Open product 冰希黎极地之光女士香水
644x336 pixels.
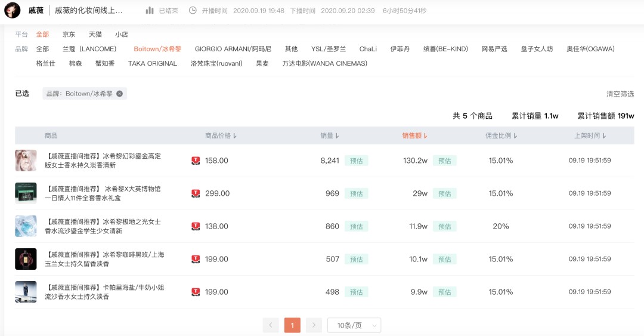coord(103,227)
